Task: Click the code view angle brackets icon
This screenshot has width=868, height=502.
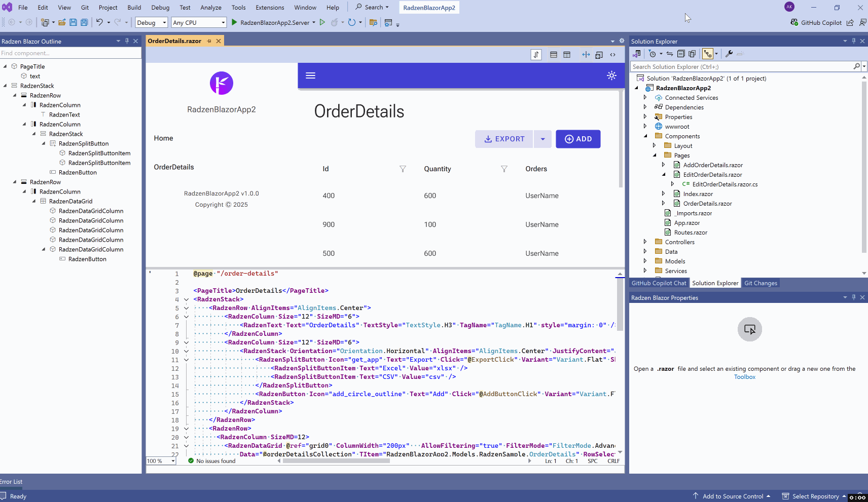Action: (x=612, y=55)
